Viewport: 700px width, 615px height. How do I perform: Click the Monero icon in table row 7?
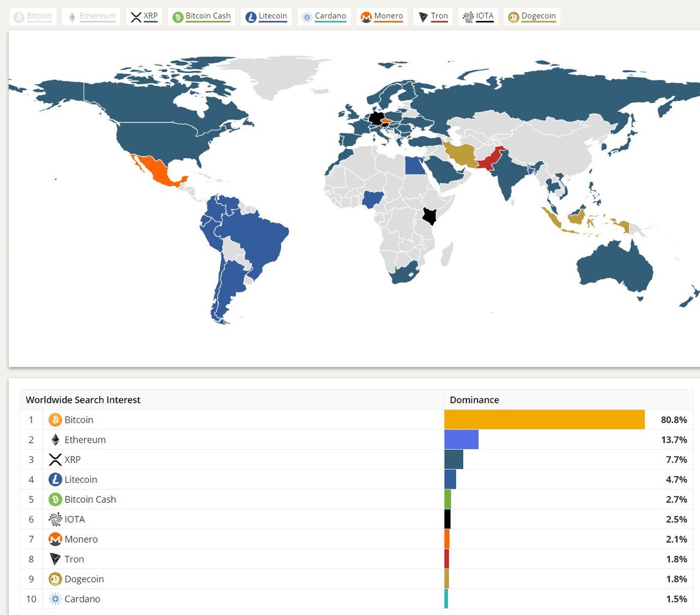pos(55,539)
